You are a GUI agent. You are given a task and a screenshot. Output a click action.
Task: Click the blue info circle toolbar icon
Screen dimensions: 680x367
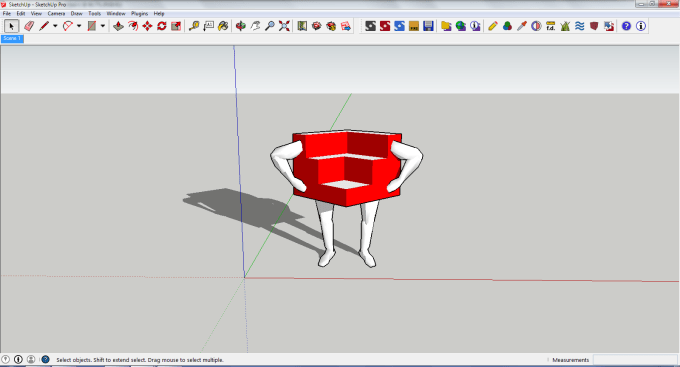point(641,26)
